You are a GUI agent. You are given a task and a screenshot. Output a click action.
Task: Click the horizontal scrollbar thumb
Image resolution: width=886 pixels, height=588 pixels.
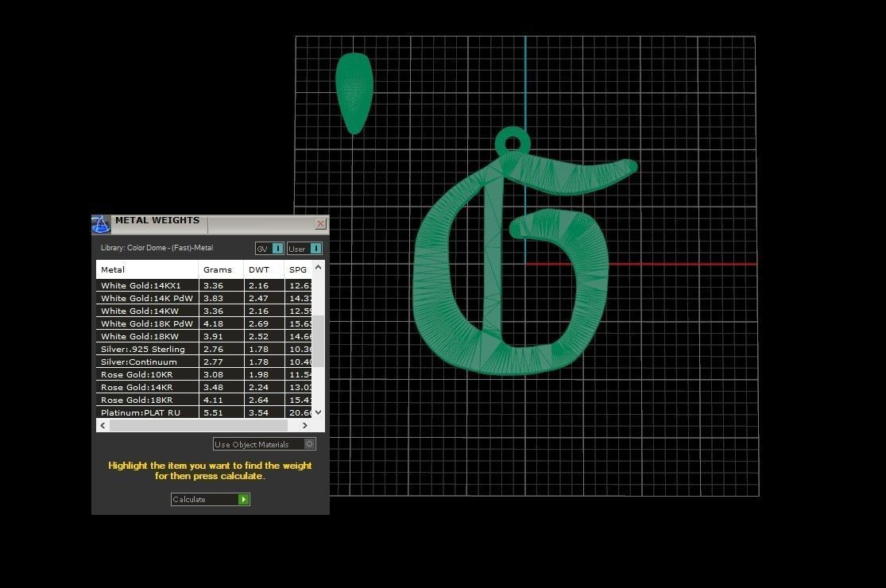pos(199,425)
